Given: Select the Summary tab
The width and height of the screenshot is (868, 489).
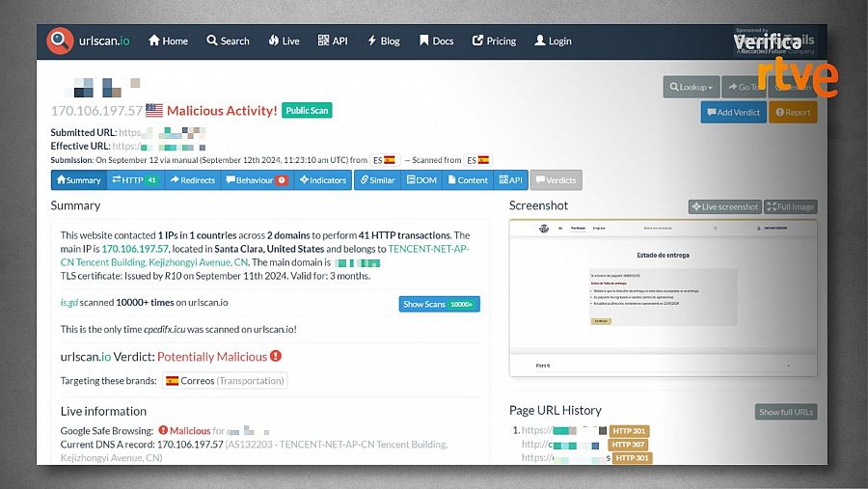Looking at the screenshot, I should 79,180.
